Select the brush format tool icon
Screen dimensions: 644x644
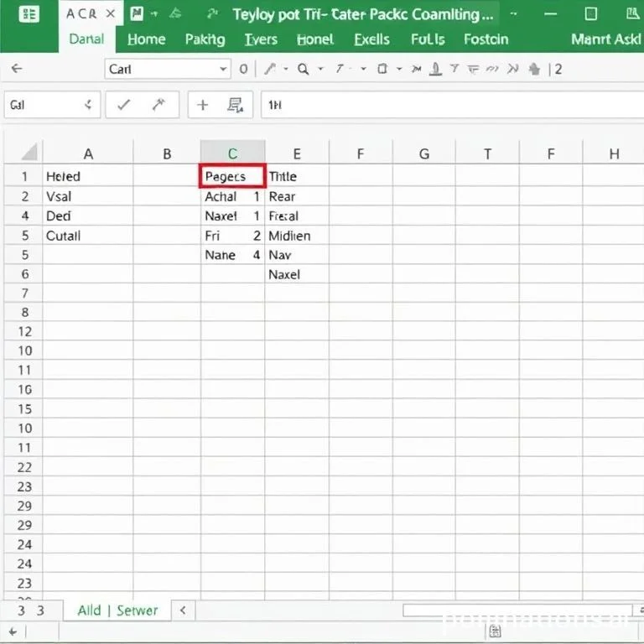pos(270,69)
